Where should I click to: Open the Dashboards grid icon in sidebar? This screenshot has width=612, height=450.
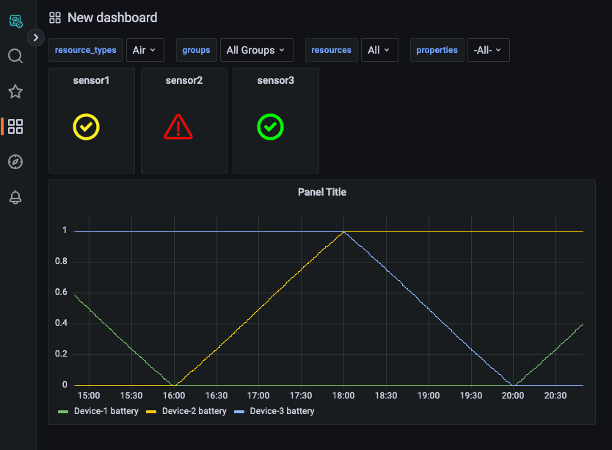tap(15, 126)
